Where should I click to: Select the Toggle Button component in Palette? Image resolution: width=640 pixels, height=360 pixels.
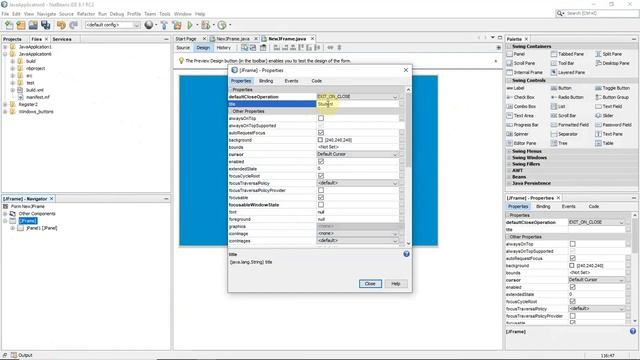[612, 88]
